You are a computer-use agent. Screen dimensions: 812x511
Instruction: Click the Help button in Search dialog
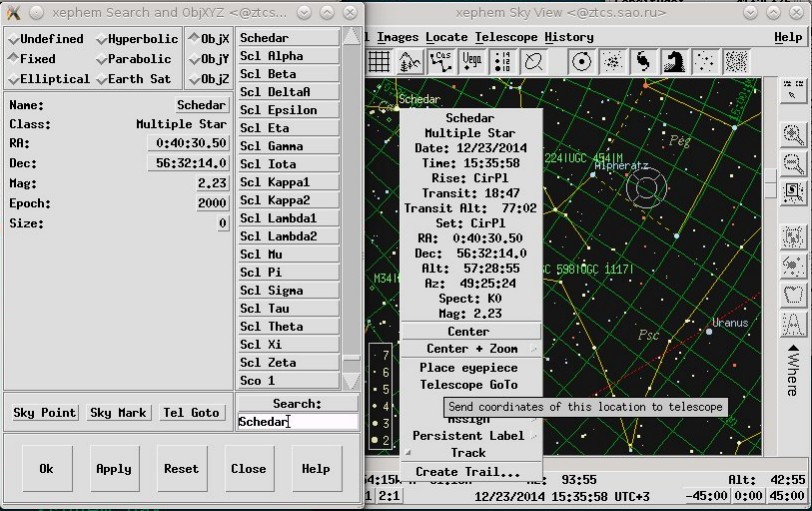coord(316,469)
